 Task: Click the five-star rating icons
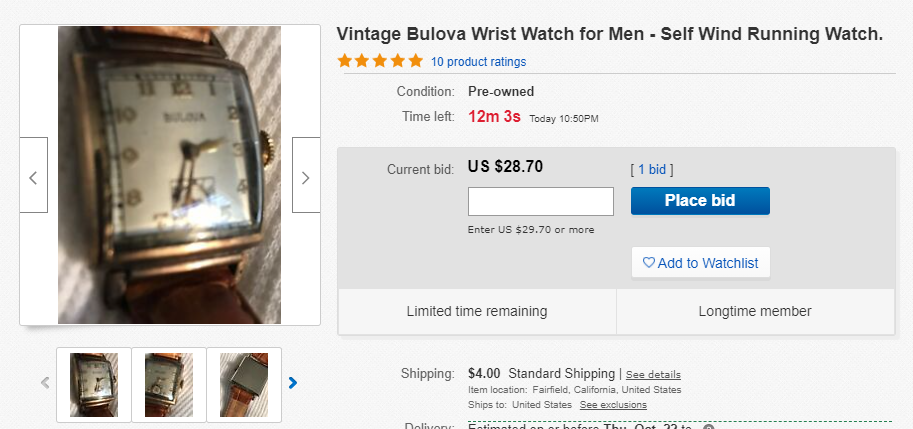pyautogui.click(x=380, y=61)
